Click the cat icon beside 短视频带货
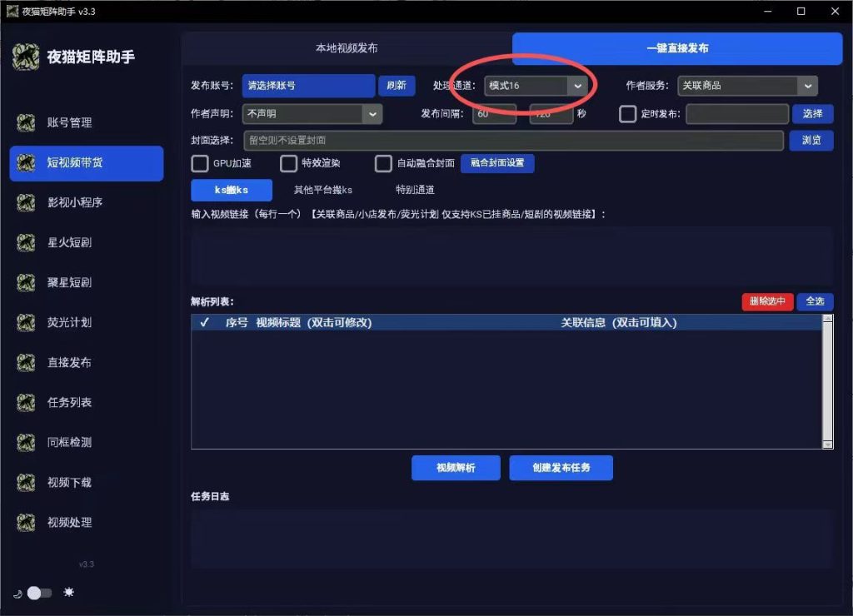This screenshot has width=853, height=616. pyautogui.click(x=26, y=162)
